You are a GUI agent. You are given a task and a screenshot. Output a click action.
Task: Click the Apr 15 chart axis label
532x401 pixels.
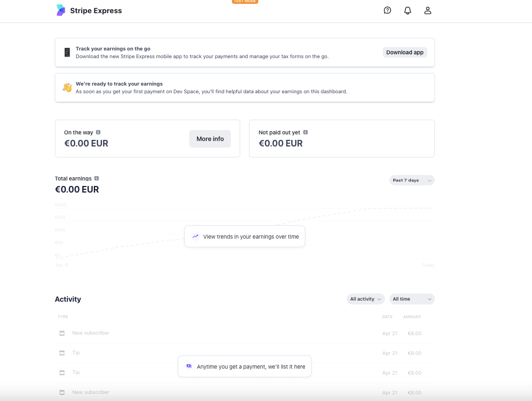(x=62, y=265)
